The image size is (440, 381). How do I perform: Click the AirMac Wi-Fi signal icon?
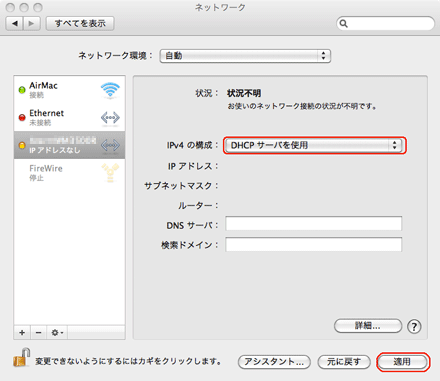[110, 90]
